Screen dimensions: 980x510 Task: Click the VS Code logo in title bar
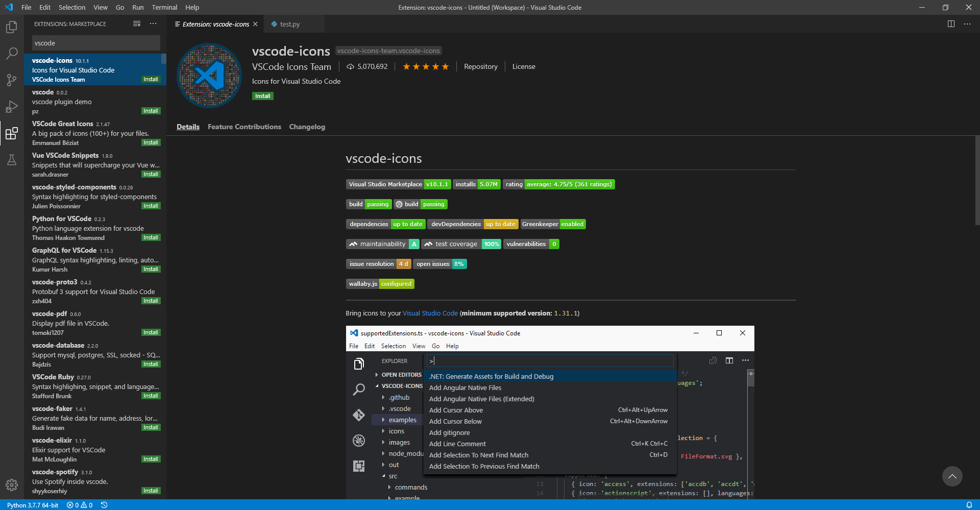[9, 7]
